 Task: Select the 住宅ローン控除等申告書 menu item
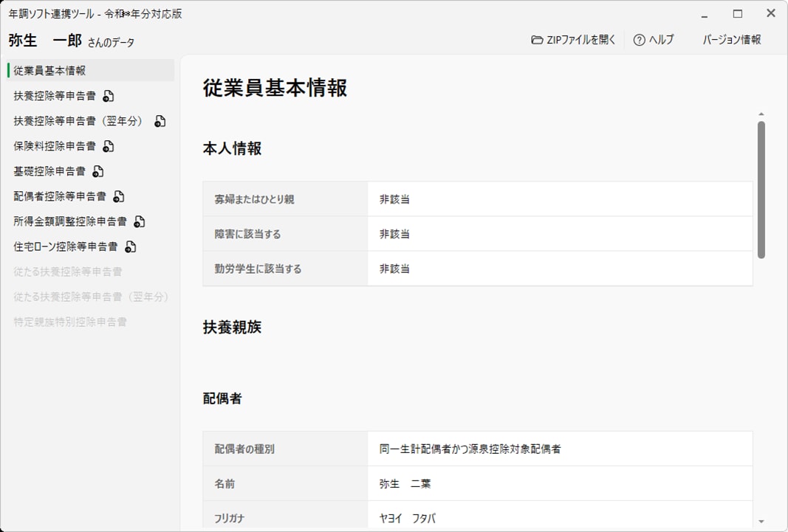(65, 246)
